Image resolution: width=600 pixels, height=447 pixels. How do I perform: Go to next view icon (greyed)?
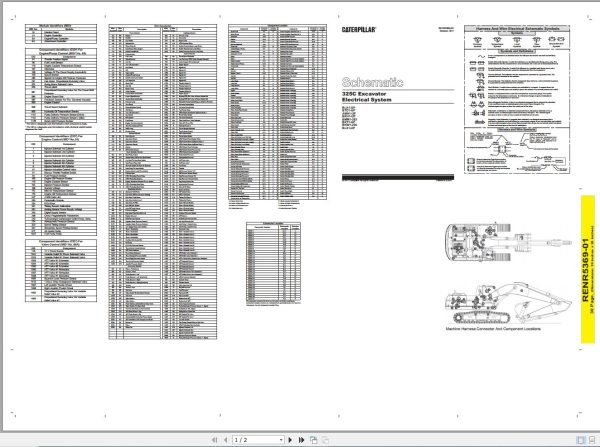click(x=325, y=440)
